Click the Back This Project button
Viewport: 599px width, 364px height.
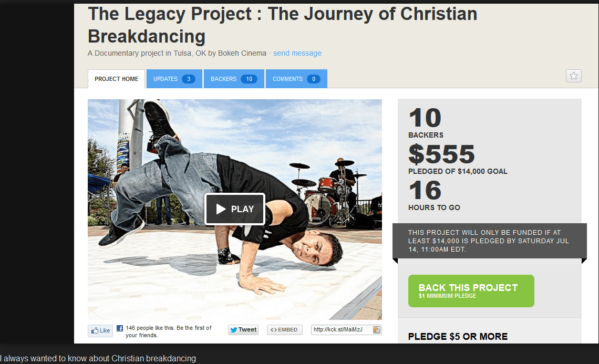(471, 290)
